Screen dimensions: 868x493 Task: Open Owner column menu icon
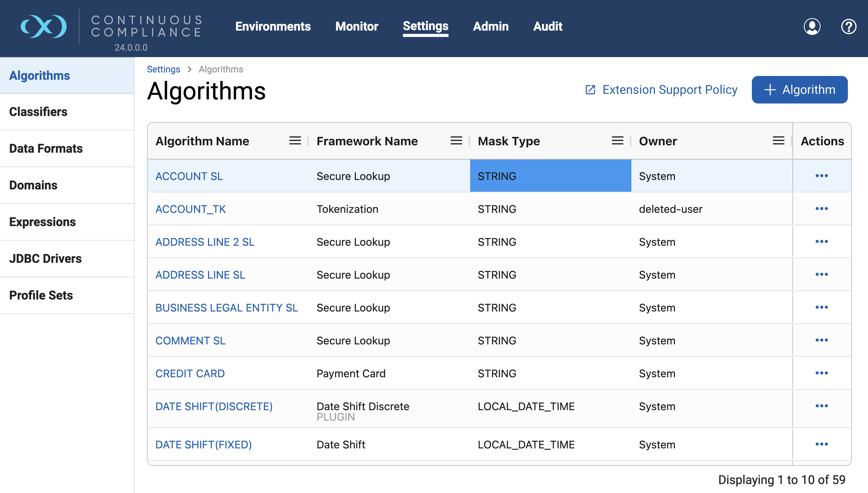[778, 141]
